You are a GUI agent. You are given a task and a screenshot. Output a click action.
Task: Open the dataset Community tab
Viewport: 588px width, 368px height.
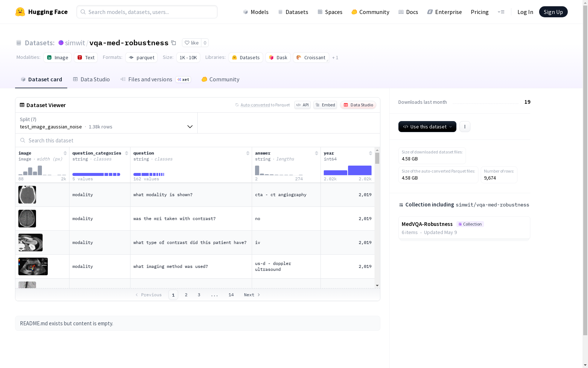click(x=220, y=79)
